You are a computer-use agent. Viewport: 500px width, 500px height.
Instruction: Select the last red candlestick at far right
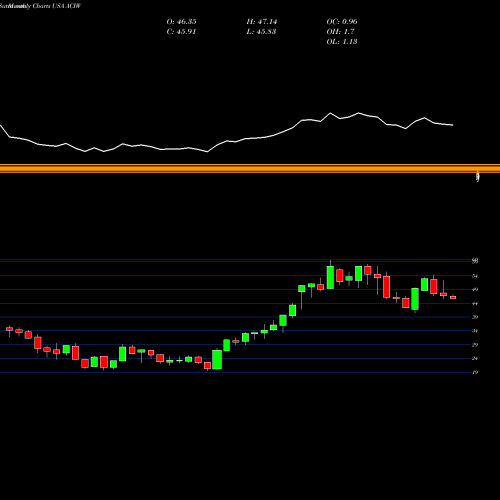pyautogui.click(x=453, y=297)
